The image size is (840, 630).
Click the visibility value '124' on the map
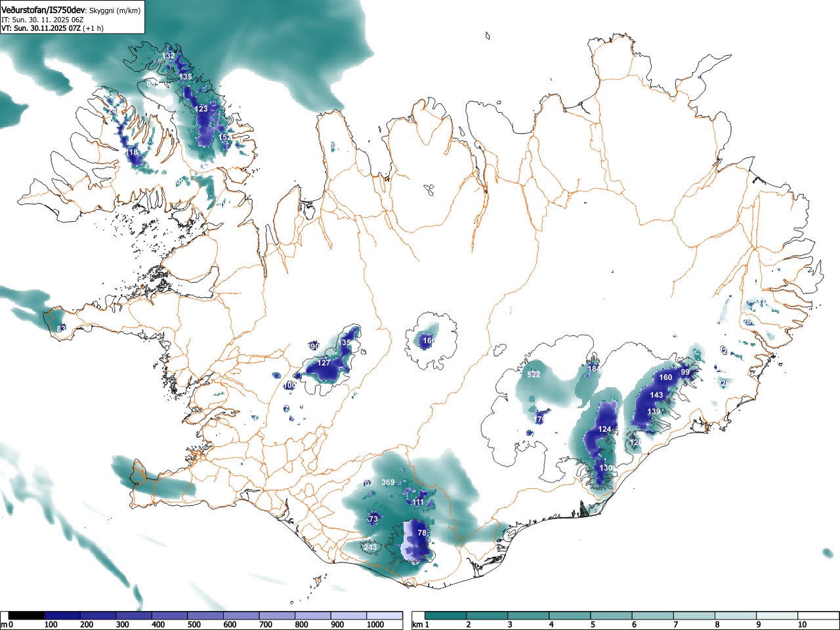click(x=604, y=429)
